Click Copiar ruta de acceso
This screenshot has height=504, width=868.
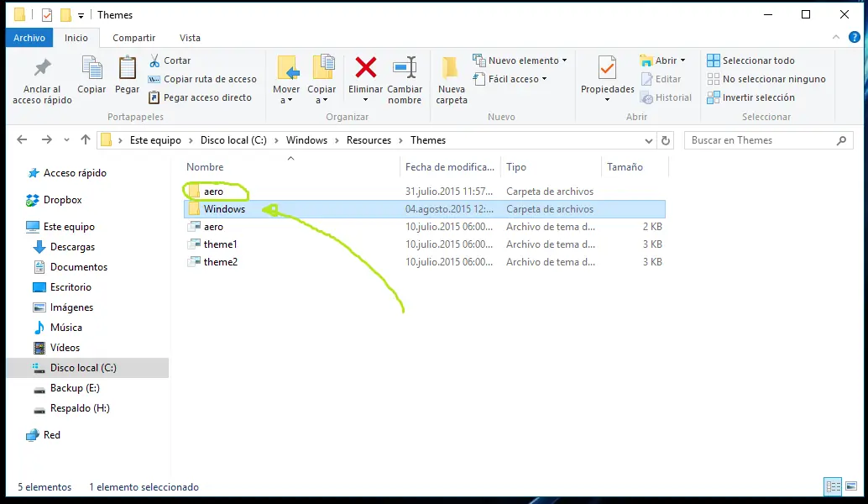point(202,79)
